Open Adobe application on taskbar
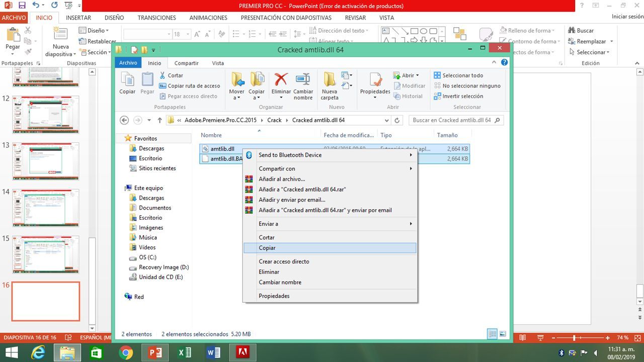Viewport: 644px width, 362px height. click(x=243, y=352)
